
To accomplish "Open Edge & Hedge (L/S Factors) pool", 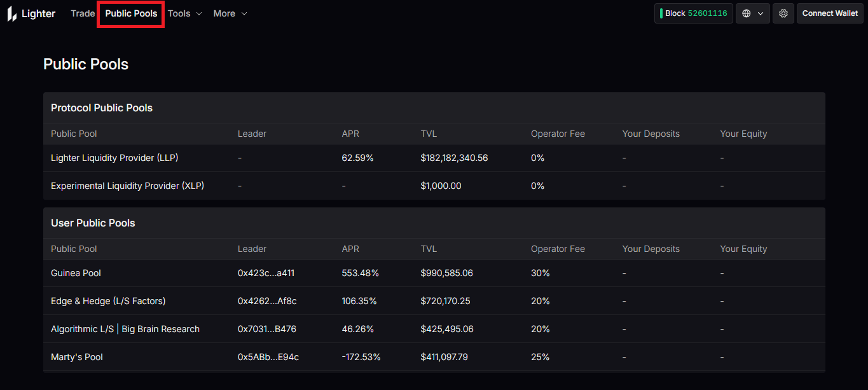I will coord(108,301).
